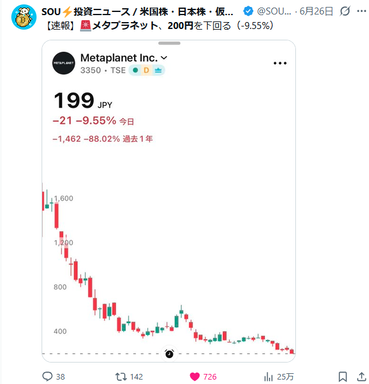Click the repost arrows icon
The height and width of the screenshot is (384, 369).
[120, 377]
